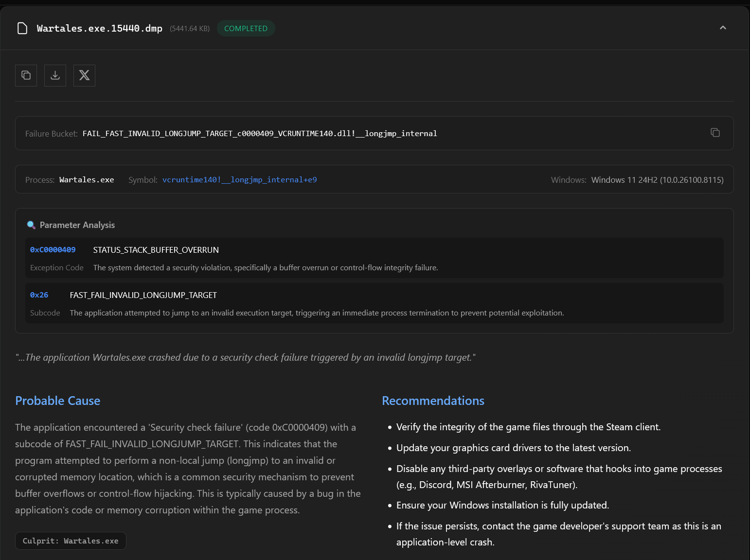The height and width of the screenshot is (560, 750).
Task: Click the FAST_FAIL_INVALID_LONGJUMP_TARGET label
Action: pos(143,295)
